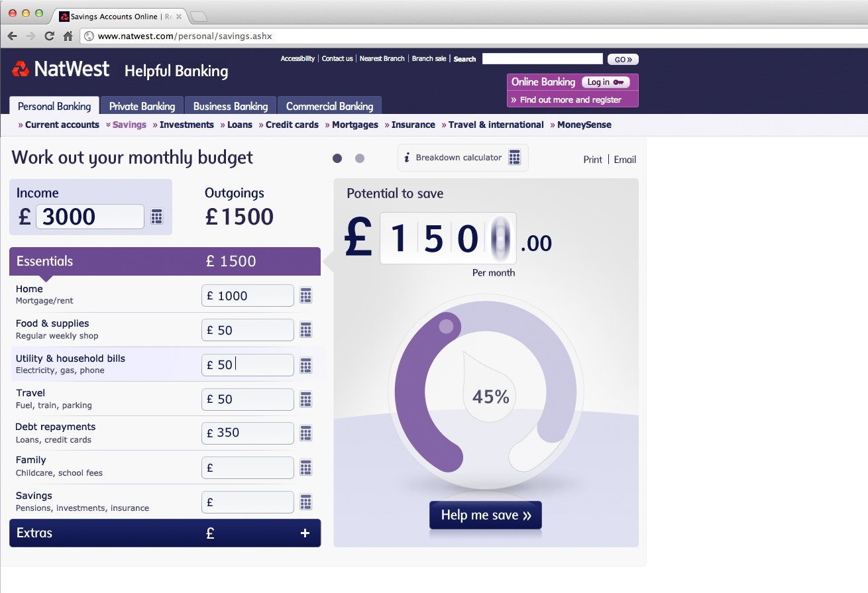Collapse the Essentials section header

164,261
